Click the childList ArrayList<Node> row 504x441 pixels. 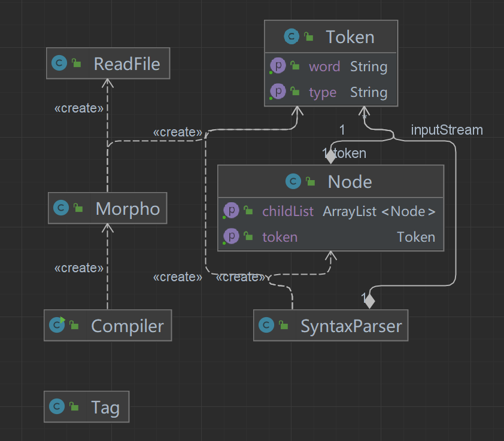[x=330, y=211]
